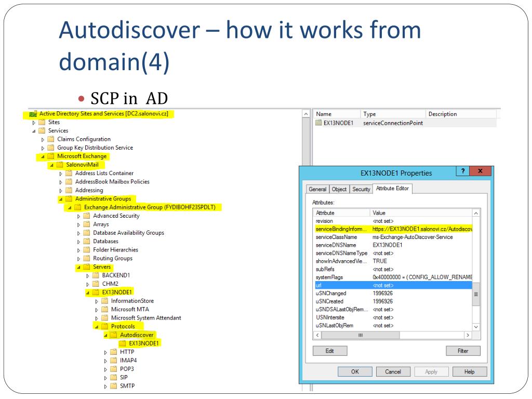Click the Claims Configuration folder icon
The image size is (532, 399).
(x=51, y=139)
